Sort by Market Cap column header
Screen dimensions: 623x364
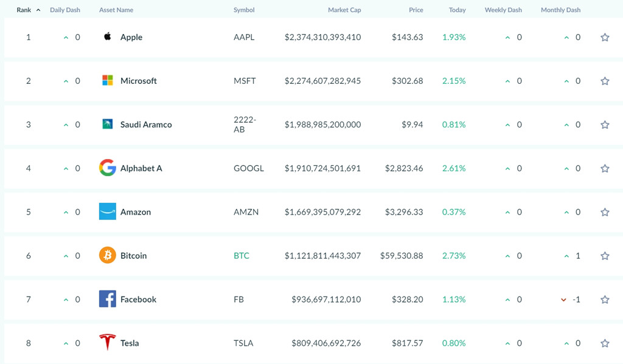(344, 10)
